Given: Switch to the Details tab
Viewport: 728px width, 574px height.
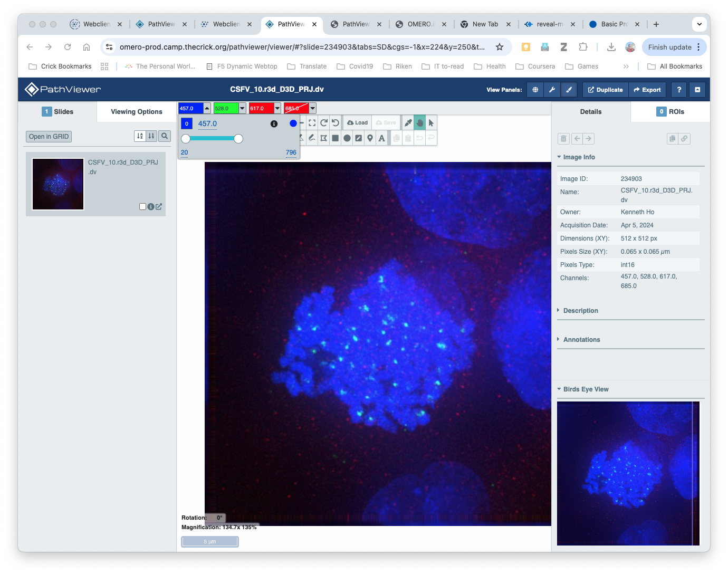Looking at the screenshot, I should pyautogui.click(x=591, y=112).
